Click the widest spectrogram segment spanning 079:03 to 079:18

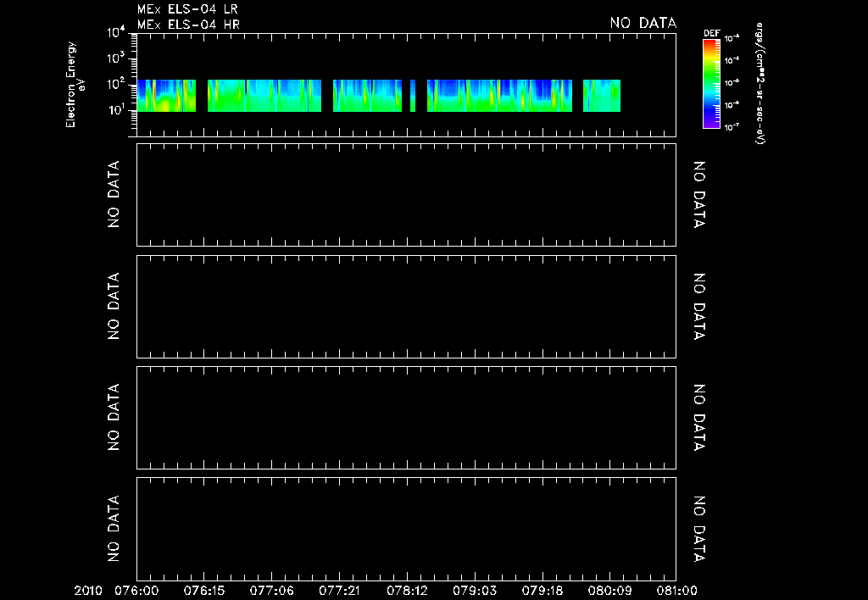click(x=499, y=96)
